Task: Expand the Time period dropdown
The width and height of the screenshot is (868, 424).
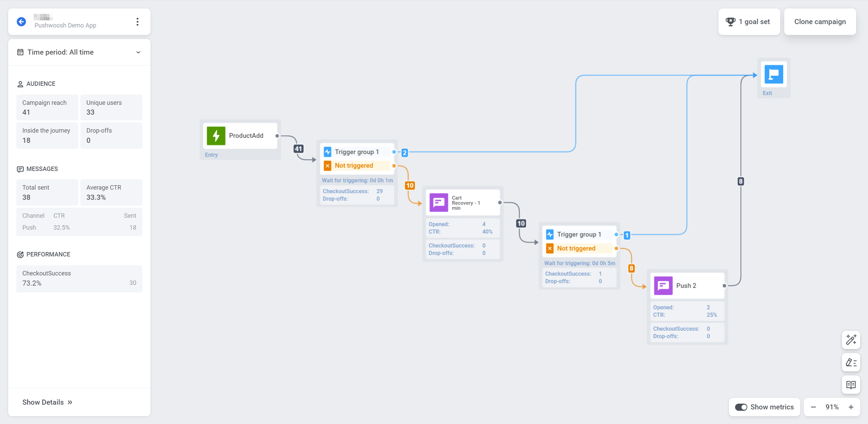Action: tap(79, 52)
